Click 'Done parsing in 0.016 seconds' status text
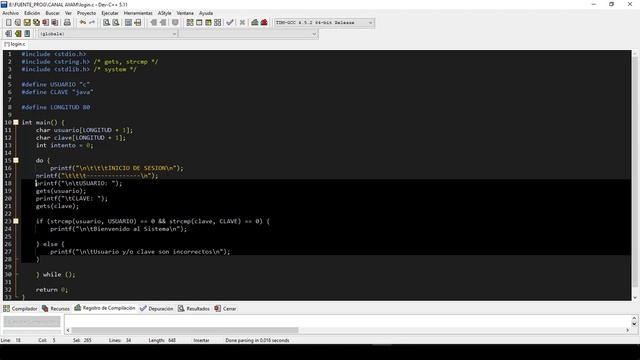 [x=257, y=340]
